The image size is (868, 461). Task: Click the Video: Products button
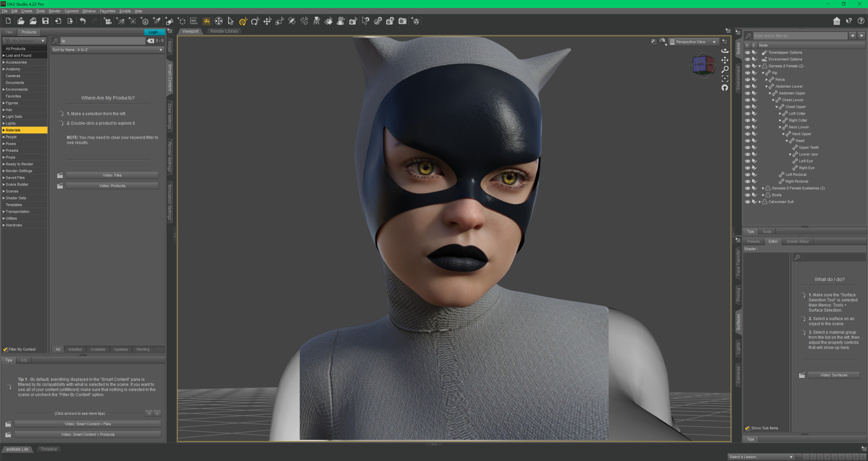(112, 186)
